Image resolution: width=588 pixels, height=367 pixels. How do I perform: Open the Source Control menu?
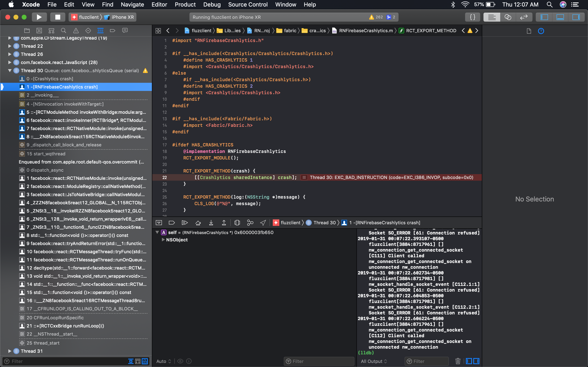(x=248, y=4)
